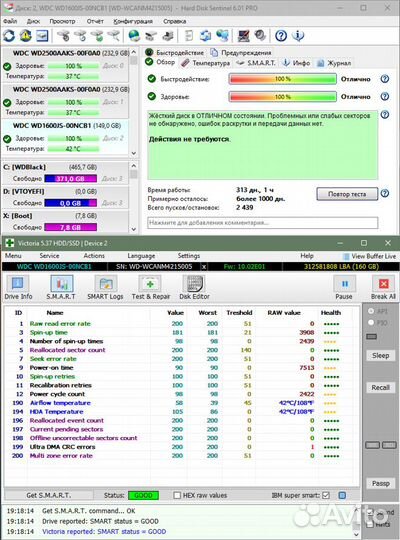The image size is (400, 540).
Task: Click C: [WDBlack] free space bar
Action: click(x=71, y=178)
